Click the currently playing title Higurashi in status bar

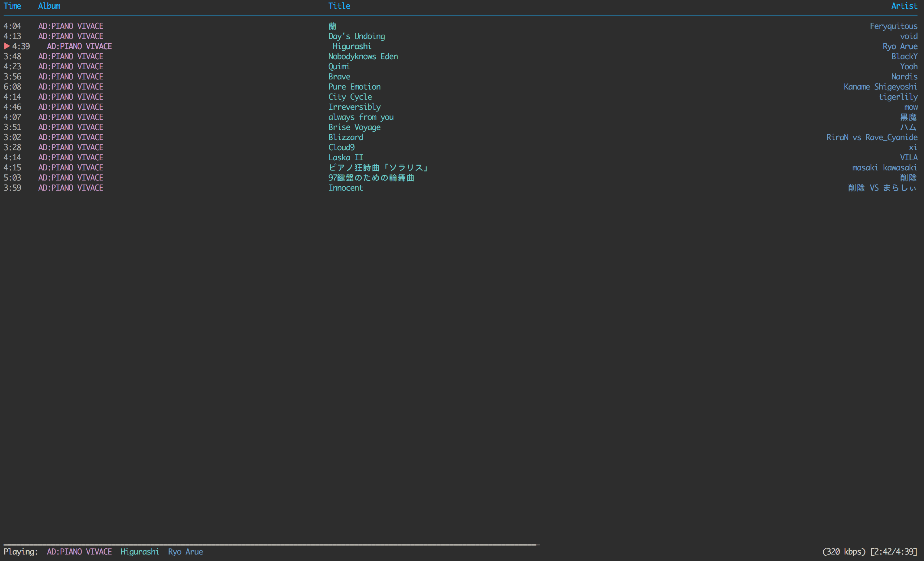(139, 552)
